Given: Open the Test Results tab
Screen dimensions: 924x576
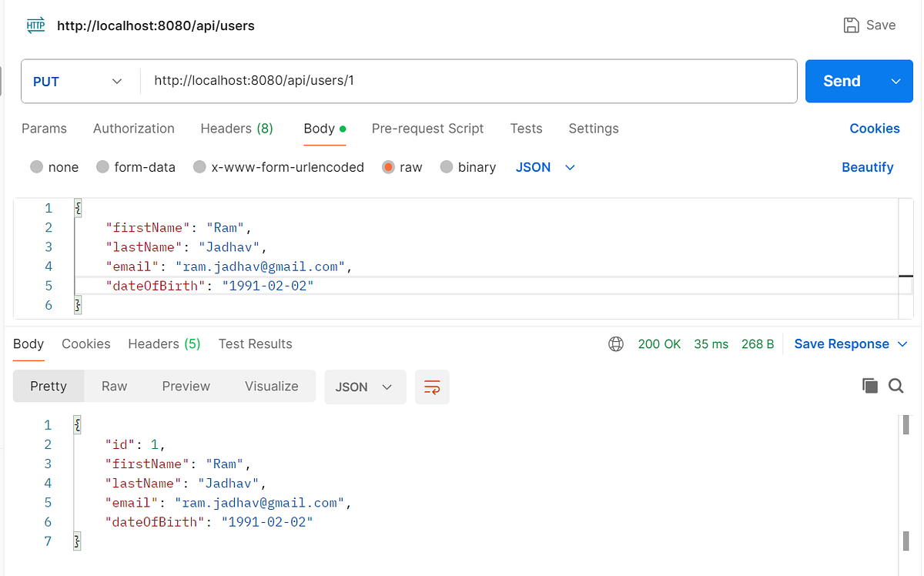Looking at the screenshot, I should click(x=256, y=344).
